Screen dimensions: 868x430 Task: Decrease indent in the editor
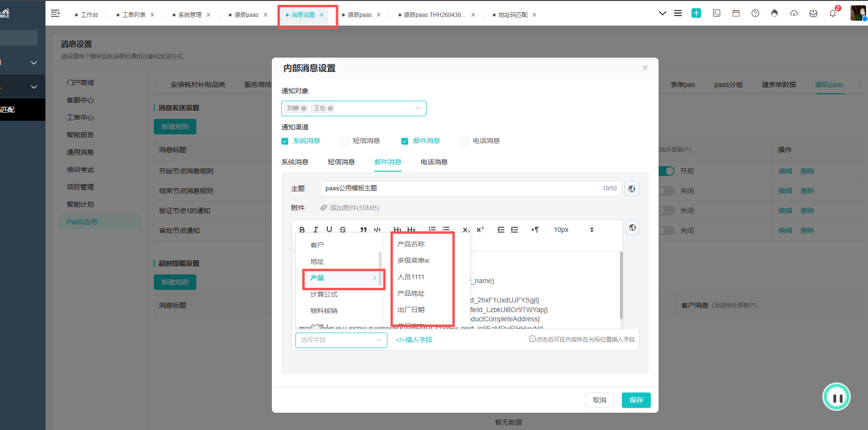pos(501,229)
